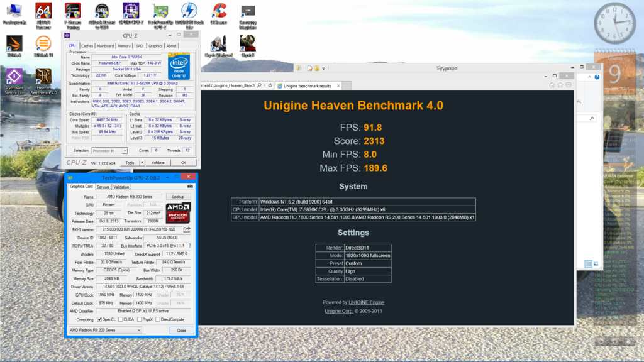Open the Samsung Magician desktop shortcut
The height and width of the screenshot is (362, 644).
coord(248,16)
